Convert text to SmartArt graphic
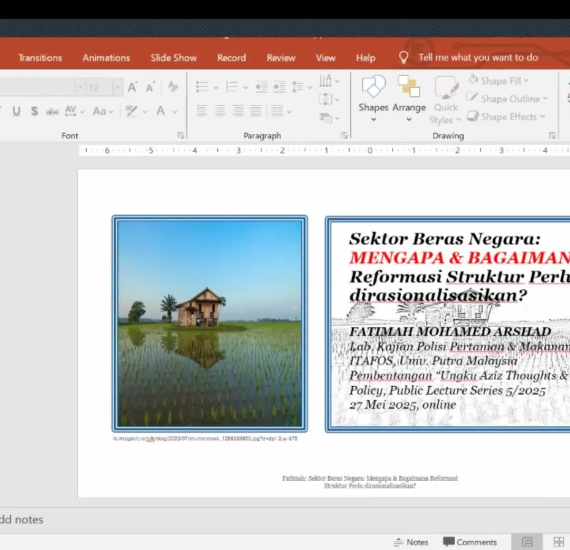Image resolution: width=570 pixels, height=550 pixels. 329,117
